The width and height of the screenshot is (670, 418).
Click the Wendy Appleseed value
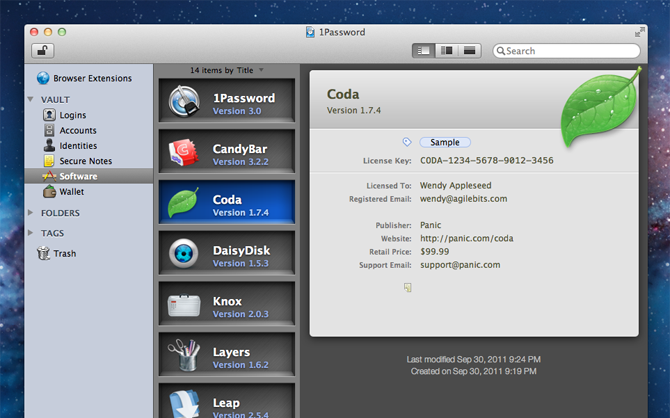pyautogui.click(x=455, y=185)
